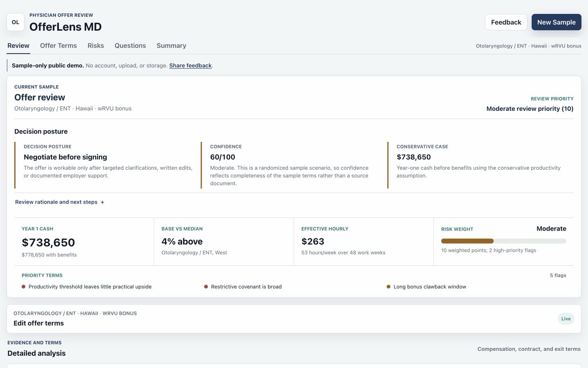Click the '4% above' base value

point(182,242)
